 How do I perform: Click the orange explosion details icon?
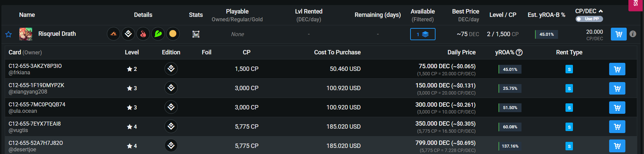pyautogui.click(x=114, y=34)
